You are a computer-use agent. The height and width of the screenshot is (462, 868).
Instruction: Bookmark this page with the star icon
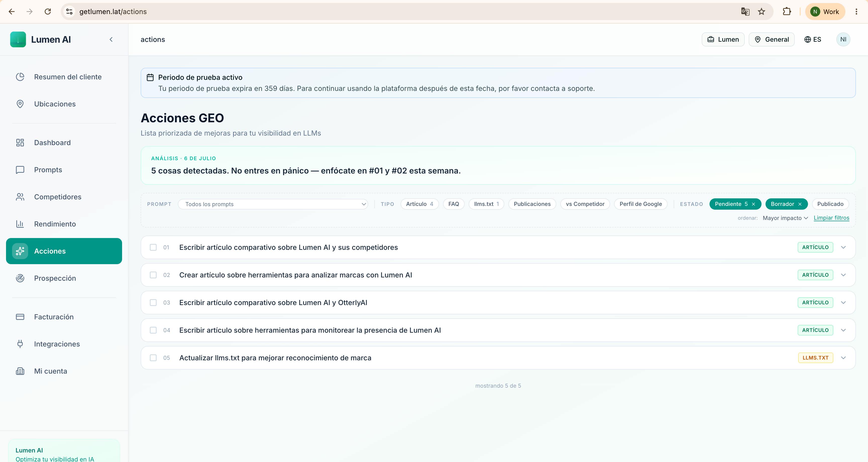[762, 12]
